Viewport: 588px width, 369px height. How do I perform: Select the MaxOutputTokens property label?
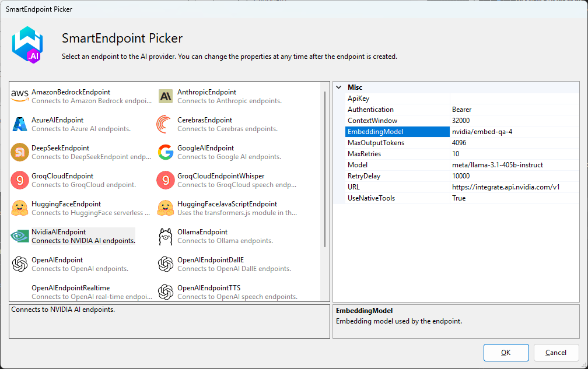397,143
